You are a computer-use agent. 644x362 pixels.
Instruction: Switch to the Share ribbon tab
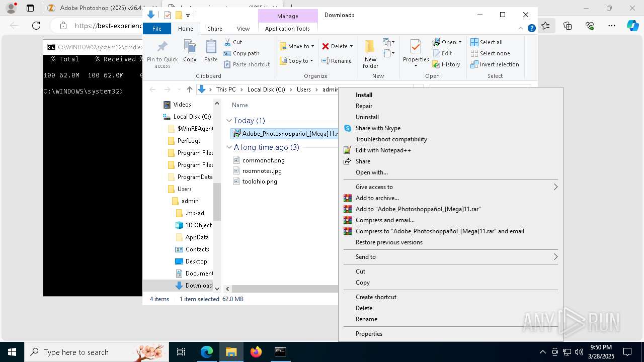(x=215, y=29)
